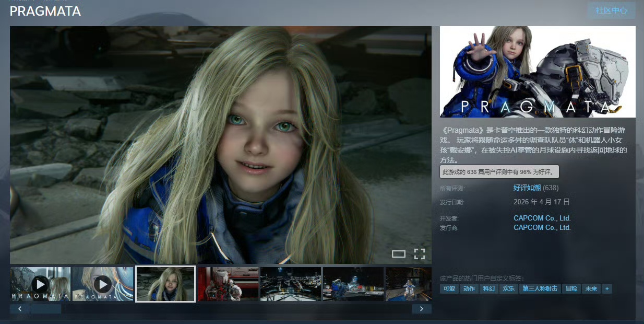Image resolution: width=644 pixels, height=324 pixels.
Task: Open the 社区中心 community hub
Action: [x=611, y=10]
